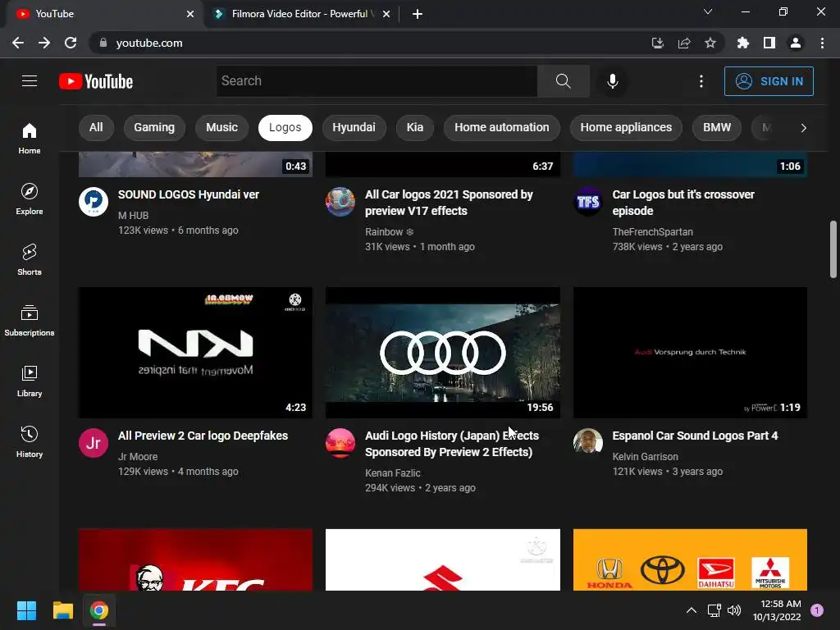Image resolution: width=840 pixels, height=630 pixels.
Task: Close the Filmora Video Editor tab
Action: click(x=386, y=14)
